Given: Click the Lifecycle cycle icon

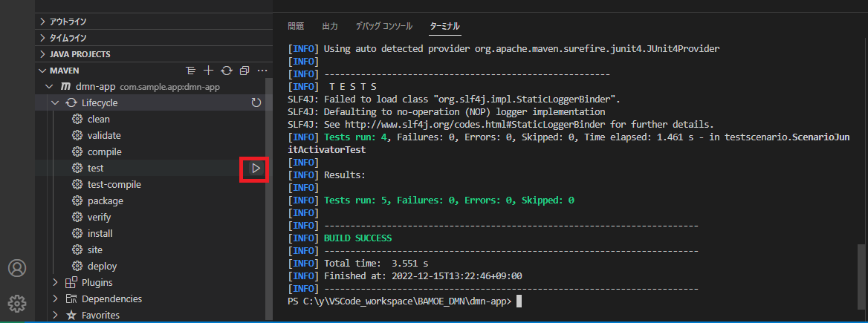Looking at the screenshot, I should tap(71, 103).
